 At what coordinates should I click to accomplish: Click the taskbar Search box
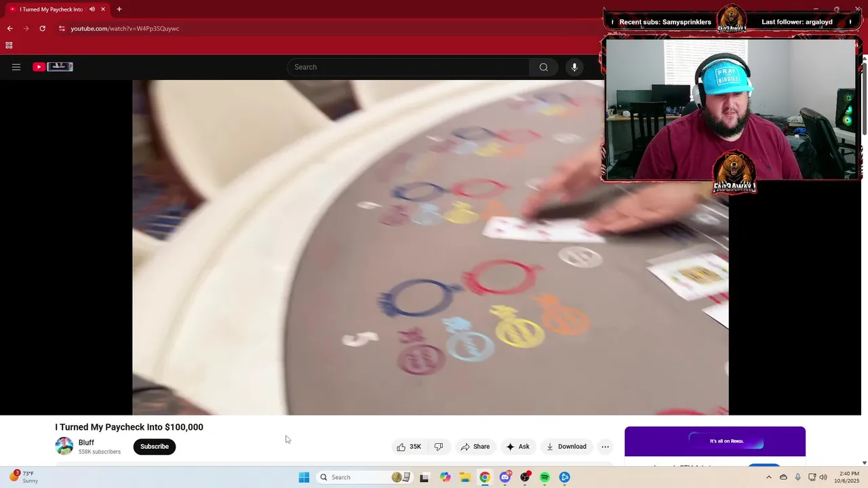(365, 477)
